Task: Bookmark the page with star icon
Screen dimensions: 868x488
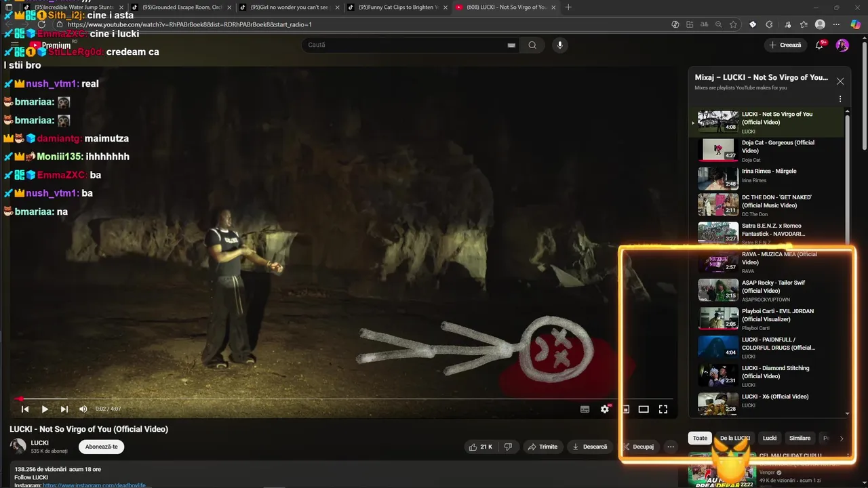Action: point(733,24)
